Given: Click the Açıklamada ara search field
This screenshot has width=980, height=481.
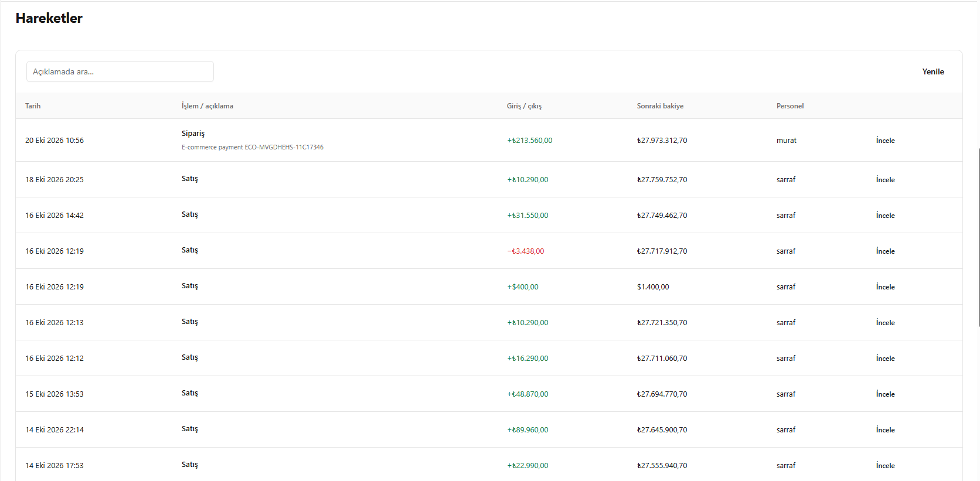Looking at the screenshot, I should pos(120,71).
